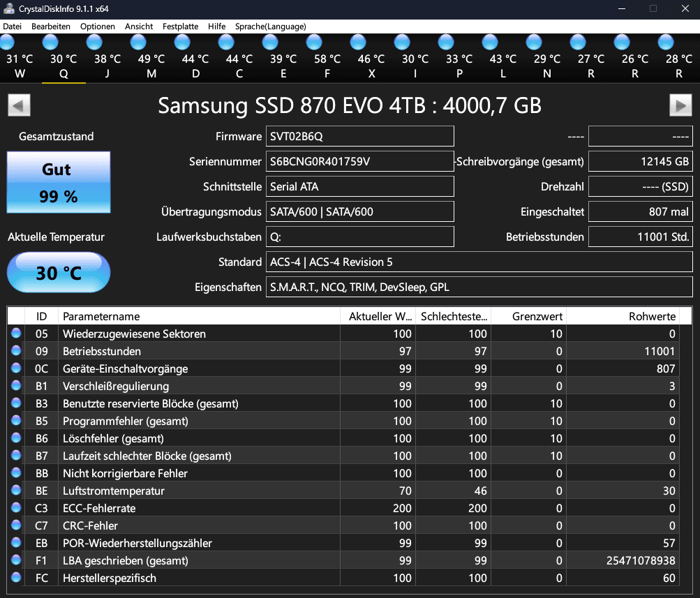
Task: Click the Schnittstelle field Serial ATA
Action: click(x=360, y=186)
